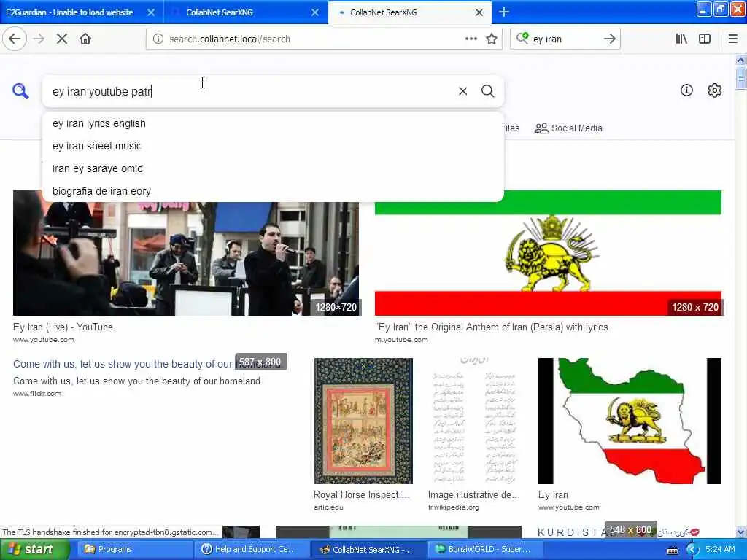Viewport: 747px width, 560px height.
Task: Click the www.flickr.com source text
Action: click(37, 393)
